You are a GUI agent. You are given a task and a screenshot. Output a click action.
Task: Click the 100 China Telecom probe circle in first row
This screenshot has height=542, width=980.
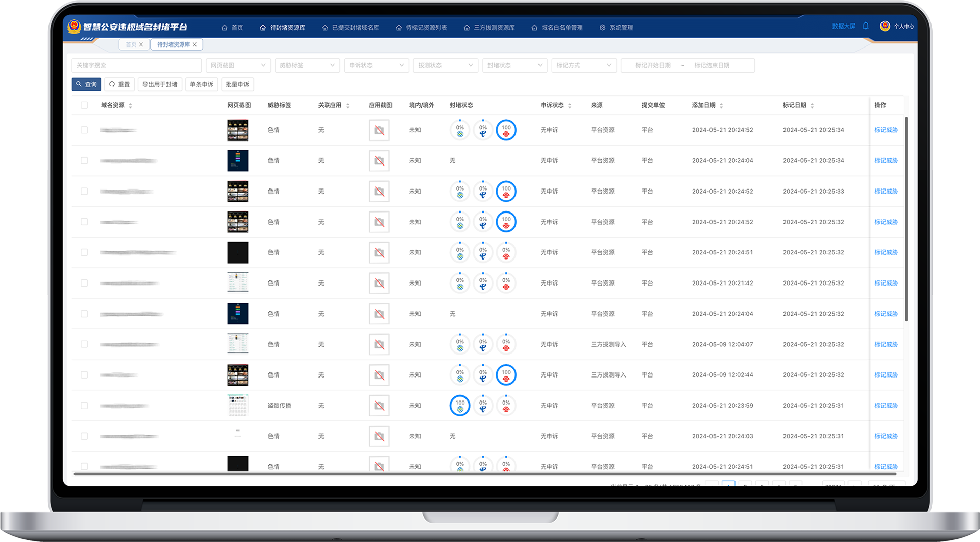506,130
